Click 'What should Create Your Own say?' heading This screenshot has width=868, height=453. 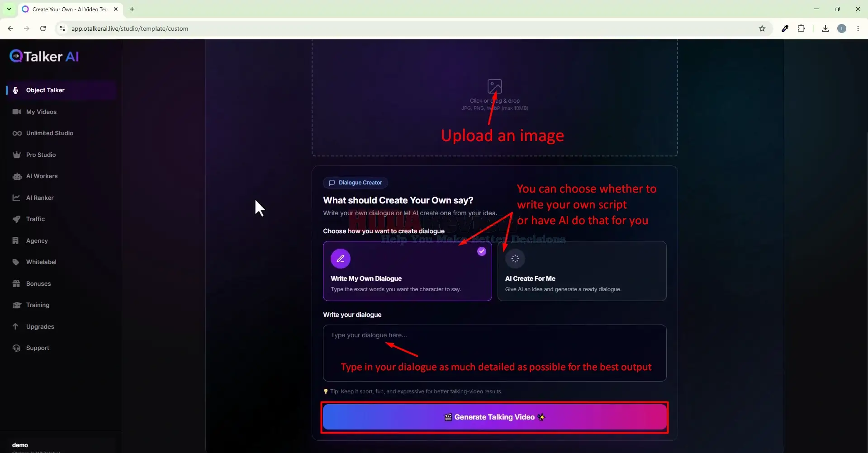tap(398, 200)
